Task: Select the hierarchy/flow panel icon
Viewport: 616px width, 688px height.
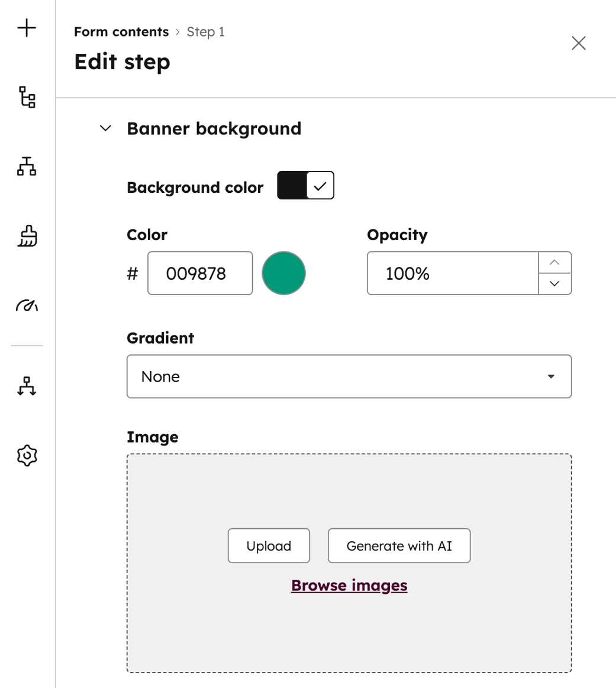Action: (x=26, y=167)
